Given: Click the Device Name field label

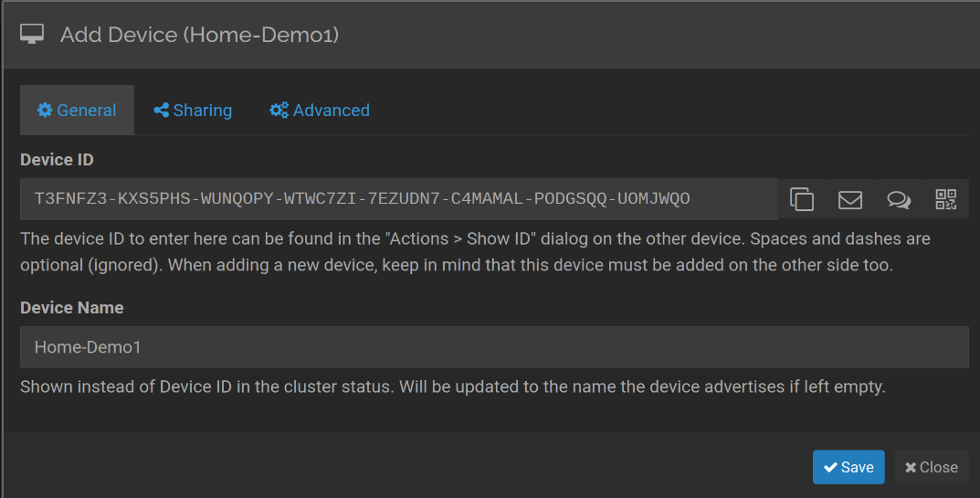Looking at the screenshot, I should [x=72, y=308].
